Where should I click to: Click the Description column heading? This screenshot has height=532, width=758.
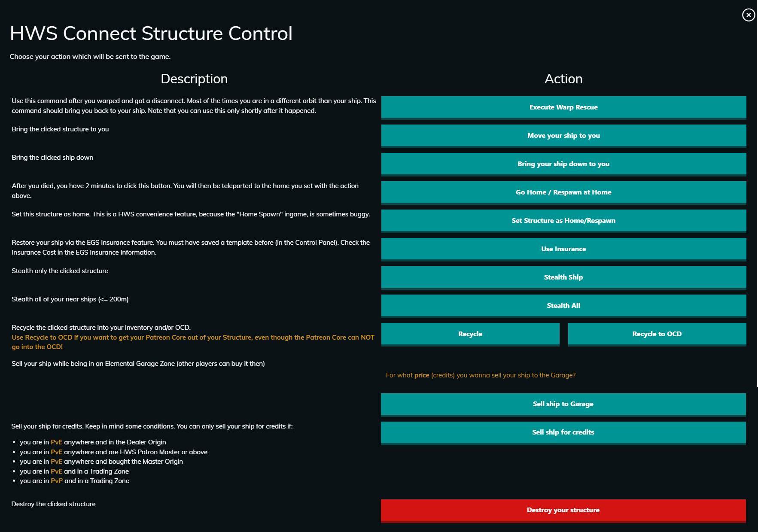[x=194, y=79]
